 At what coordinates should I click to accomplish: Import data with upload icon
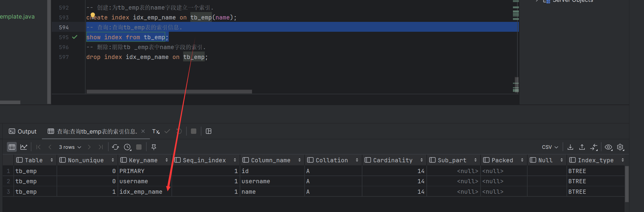click(x=582, y=147)
